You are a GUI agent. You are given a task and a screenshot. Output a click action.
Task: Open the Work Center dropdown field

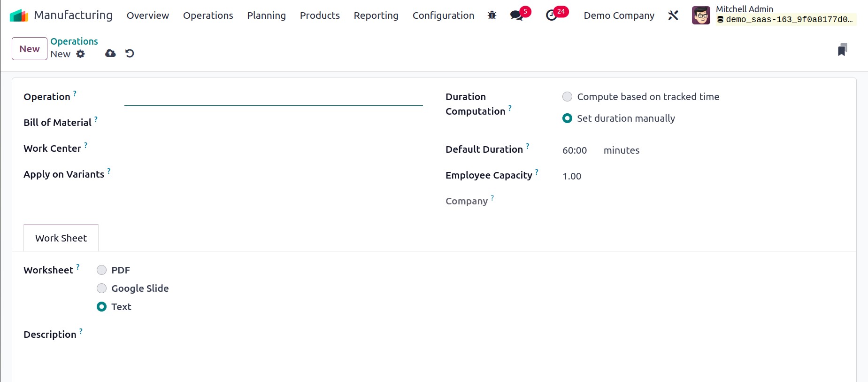pyautogui.click(x=273, y=148)
